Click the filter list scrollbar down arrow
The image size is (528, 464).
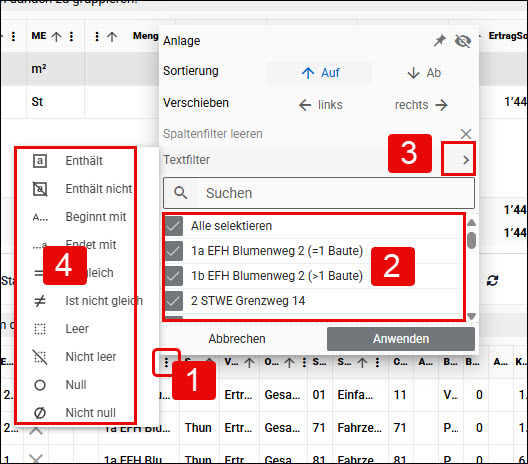pyautogui.click(x=471, y=316)
